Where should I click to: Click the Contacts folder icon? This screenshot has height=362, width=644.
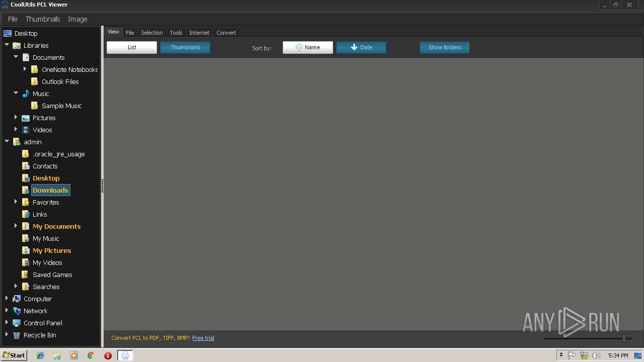coord(26,166)
